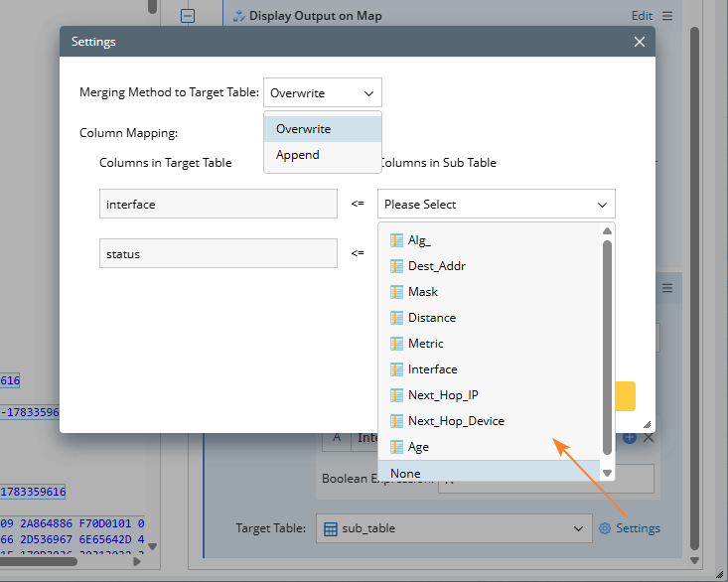Choose the Metric column item
Image resolution: width=728 pixels, height=582 pixels.
pos(425,344)
